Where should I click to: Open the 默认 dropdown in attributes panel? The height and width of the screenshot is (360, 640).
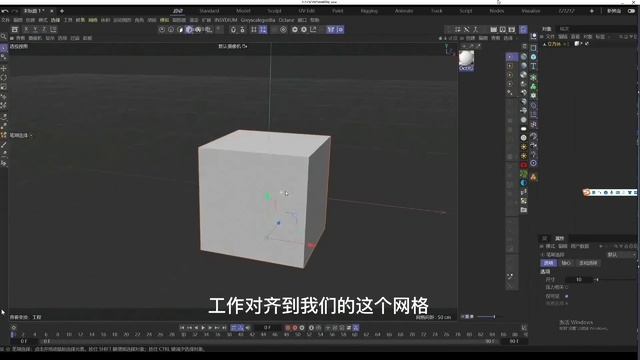coord(620,255)
